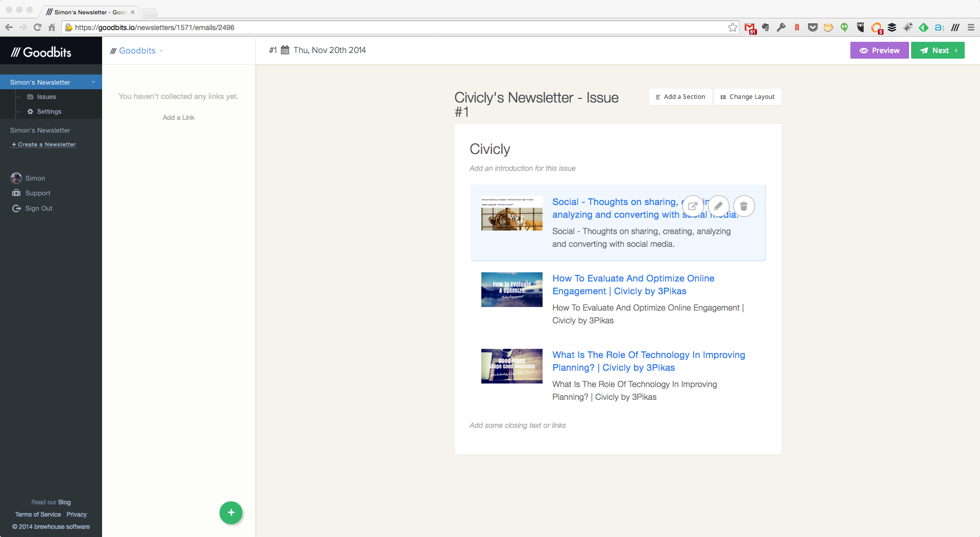This screenshot has width=980, height=537.
Task: Click the Settings gear icon in sidebar
Action: pyautogui.click(x=30, y=112)
